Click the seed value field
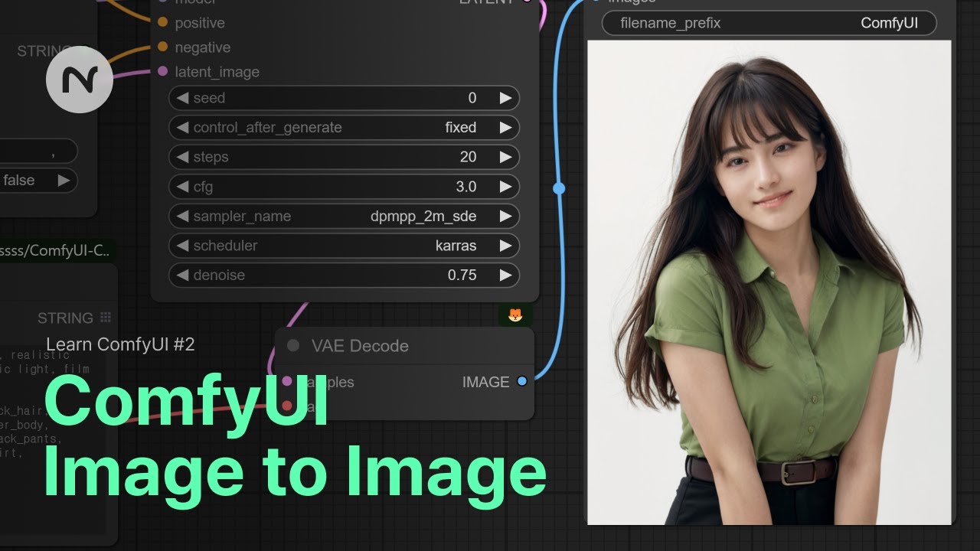 coord(344,98)
